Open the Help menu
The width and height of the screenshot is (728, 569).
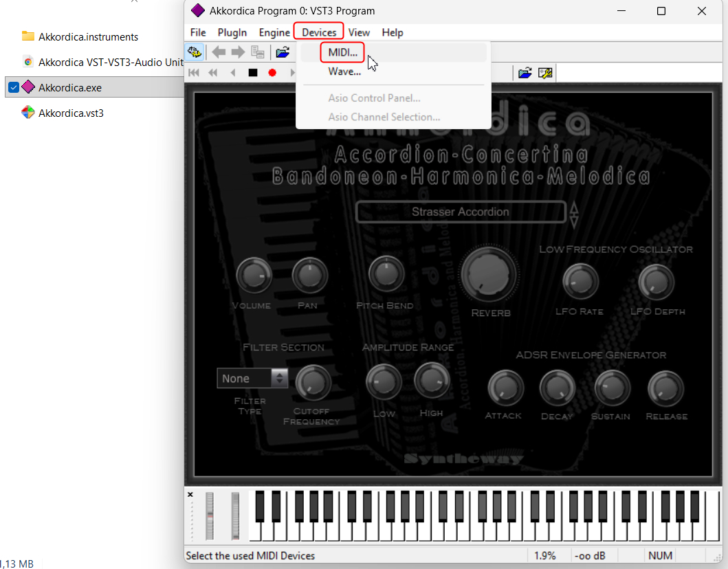(x=393, y=32)
